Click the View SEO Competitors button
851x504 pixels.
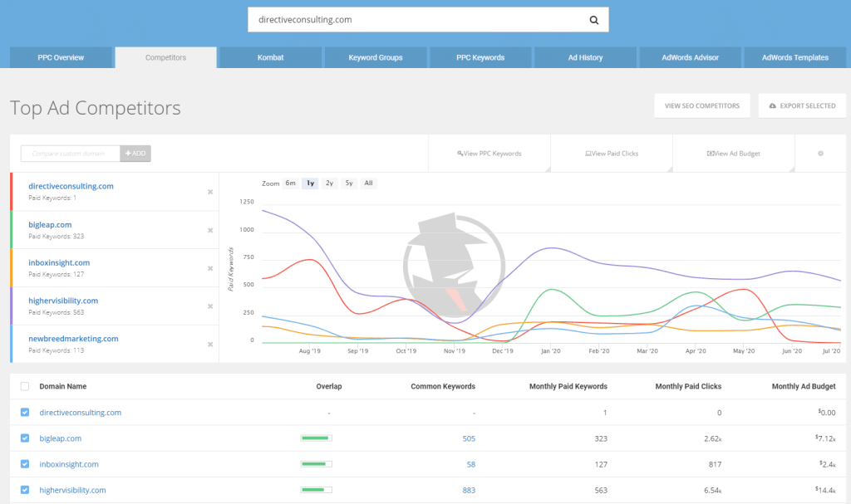(702, 105)
